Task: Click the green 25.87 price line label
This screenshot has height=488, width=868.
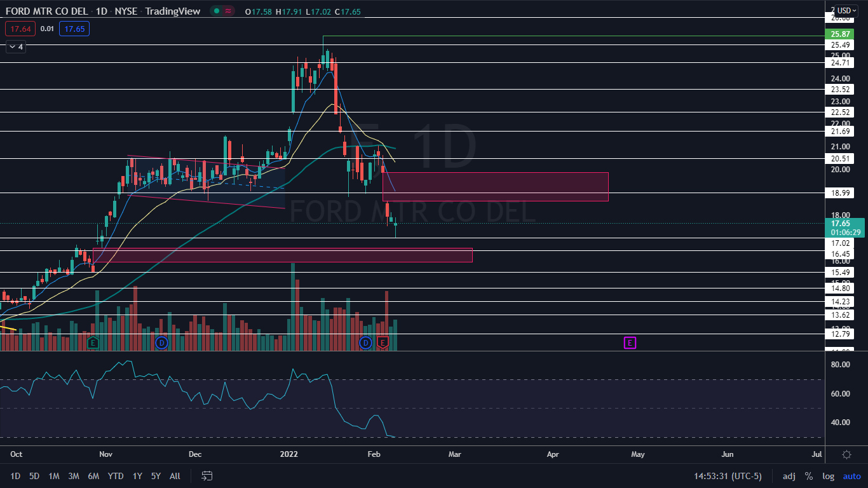Action: (841, 34)
